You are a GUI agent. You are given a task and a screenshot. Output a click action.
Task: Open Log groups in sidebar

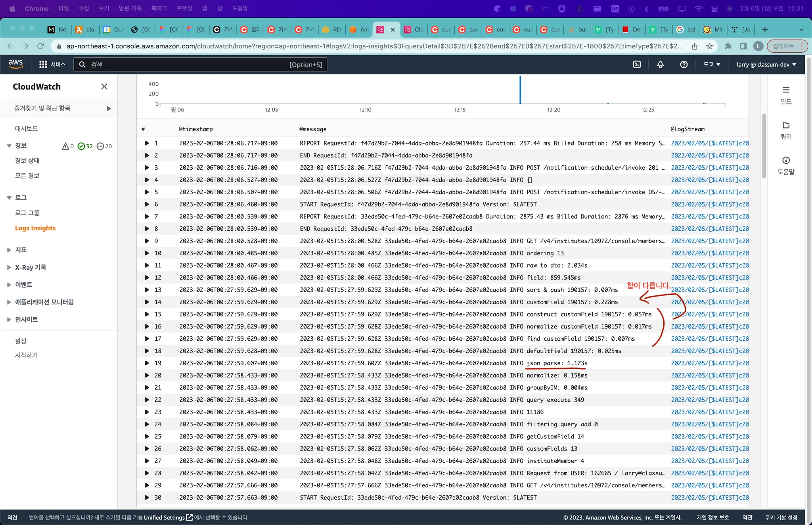pos(27,213)
